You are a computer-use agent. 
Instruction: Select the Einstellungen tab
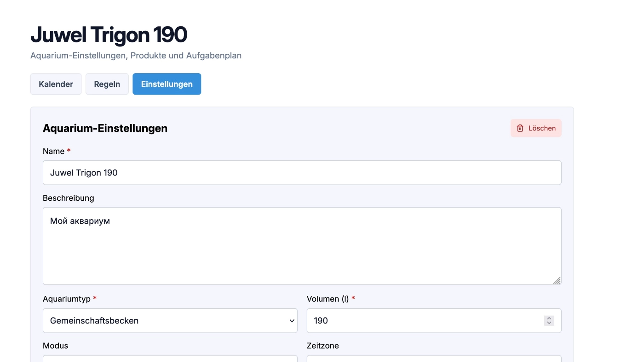click(167, 84)
